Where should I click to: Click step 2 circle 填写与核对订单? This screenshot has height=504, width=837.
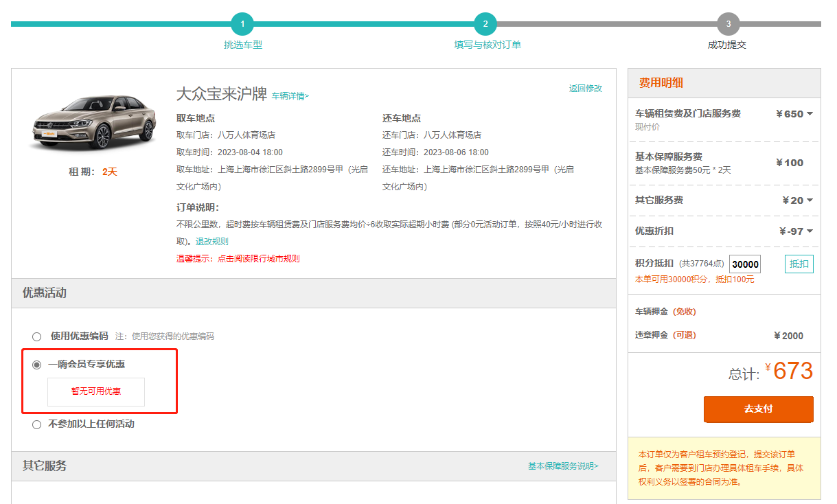[485, 24]
